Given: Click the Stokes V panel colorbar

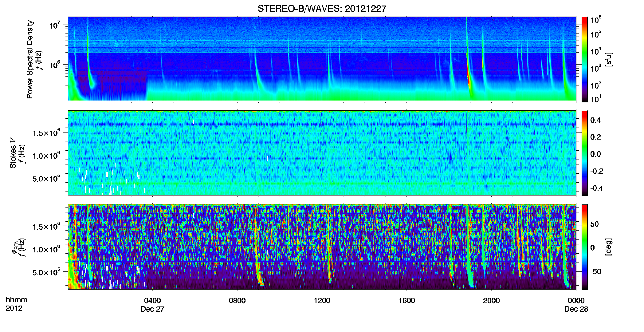Looking at the screenshot, I should [x=585, y=153].
